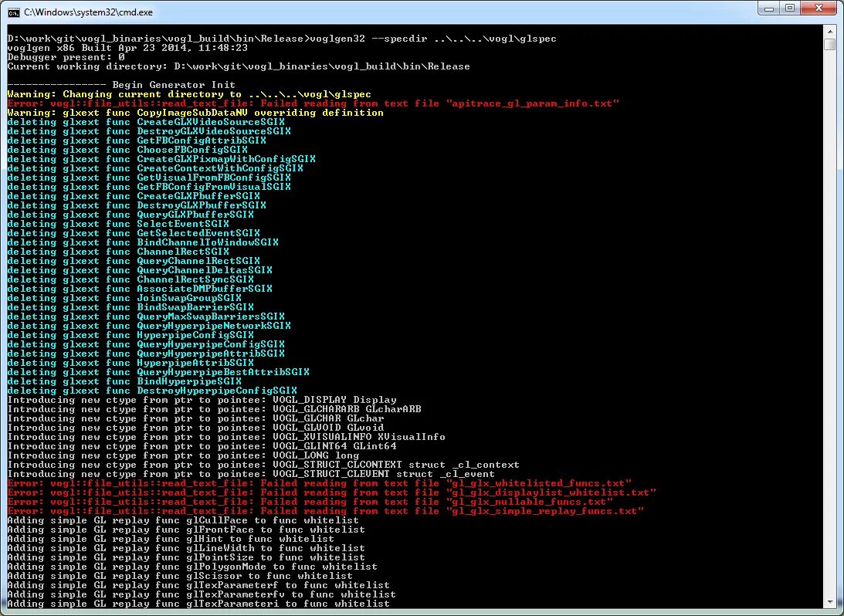
Task: Close the cmd.exe window
Action: [819, 8]
